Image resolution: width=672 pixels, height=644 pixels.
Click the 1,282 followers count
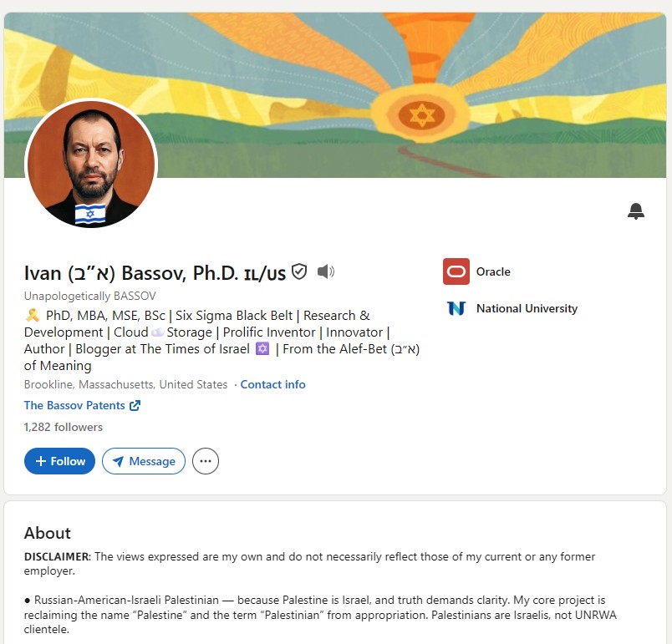coord(64,427)
